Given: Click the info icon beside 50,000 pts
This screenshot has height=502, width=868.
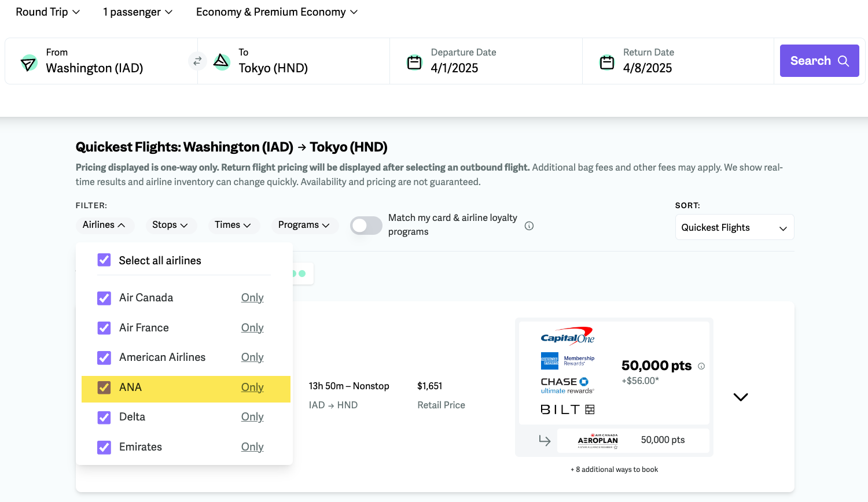Looking at the screenshot, I should [701, 366].
